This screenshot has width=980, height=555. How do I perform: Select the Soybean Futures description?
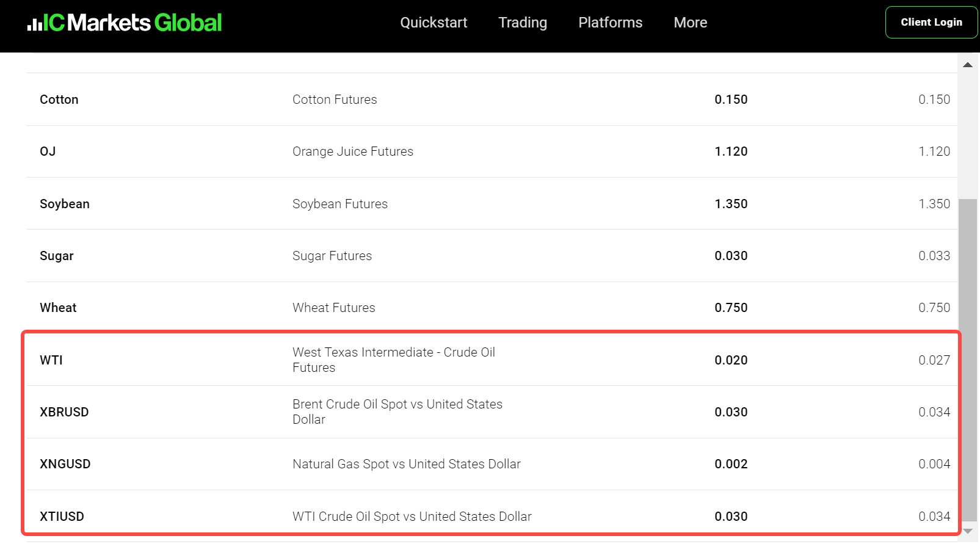[x=340, y=204]
